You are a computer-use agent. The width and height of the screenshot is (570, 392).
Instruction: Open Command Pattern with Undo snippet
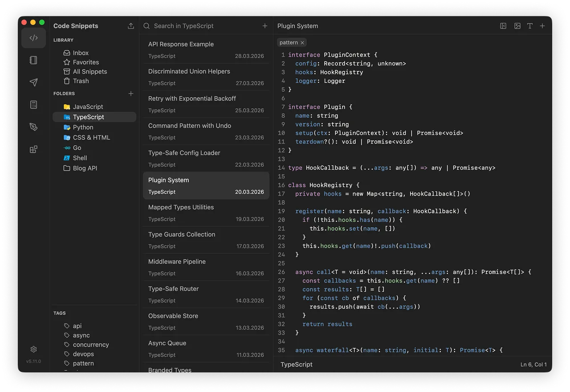pos(206,131)
